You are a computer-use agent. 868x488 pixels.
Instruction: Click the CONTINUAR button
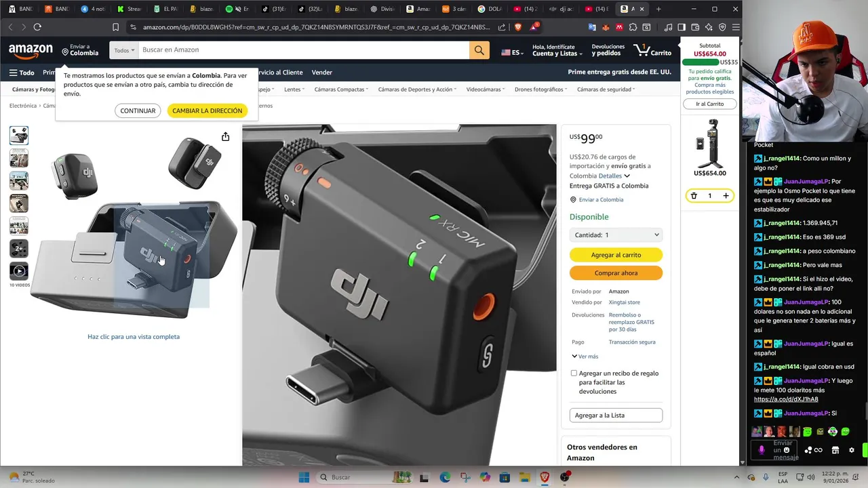click(138, 110)
